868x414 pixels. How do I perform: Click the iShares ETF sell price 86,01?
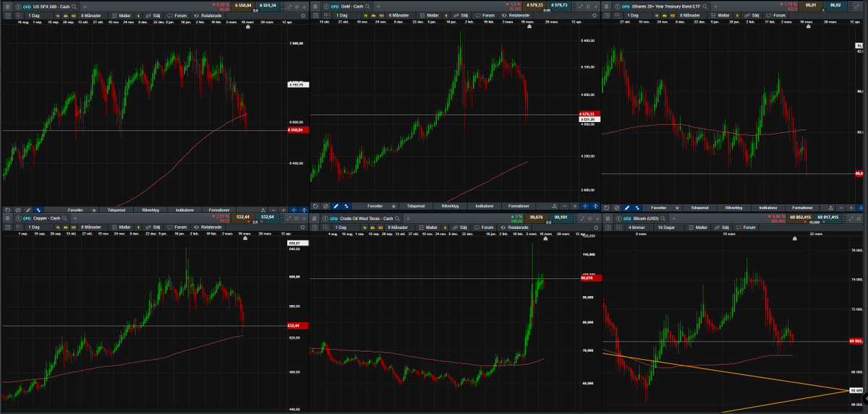[x=811, y=6]
